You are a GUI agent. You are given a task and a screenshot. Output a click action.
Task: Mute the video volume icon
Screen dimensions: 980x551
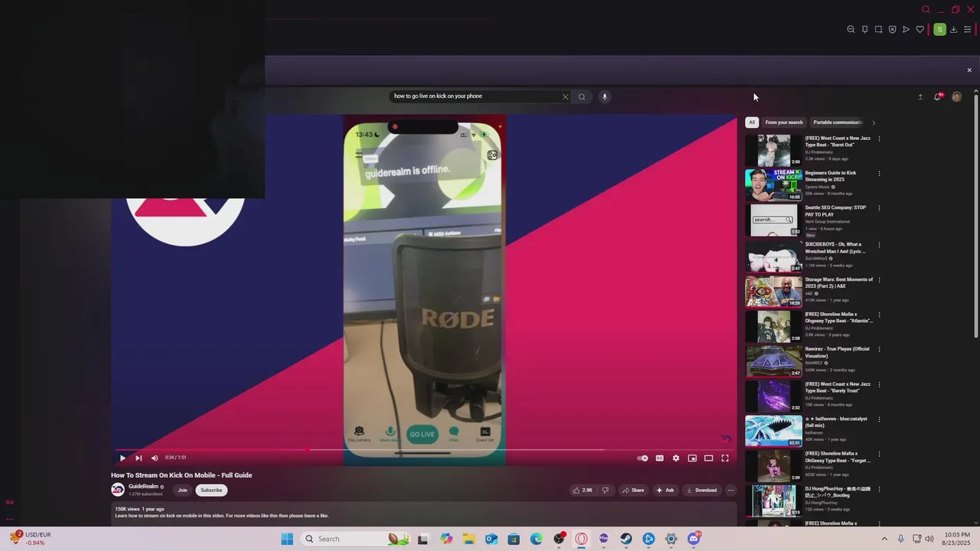pyautogui.click(x=155, y=458)
